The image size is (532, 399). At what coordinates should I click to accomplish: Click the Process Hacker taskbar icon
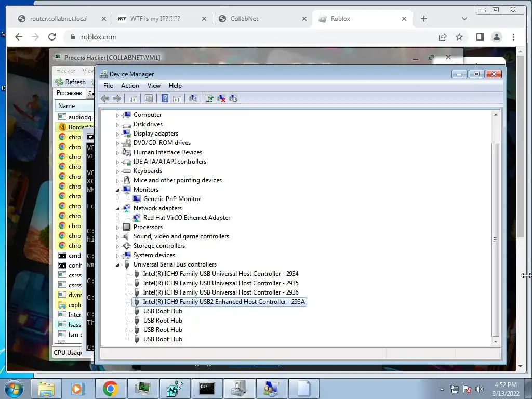[142, 389]
